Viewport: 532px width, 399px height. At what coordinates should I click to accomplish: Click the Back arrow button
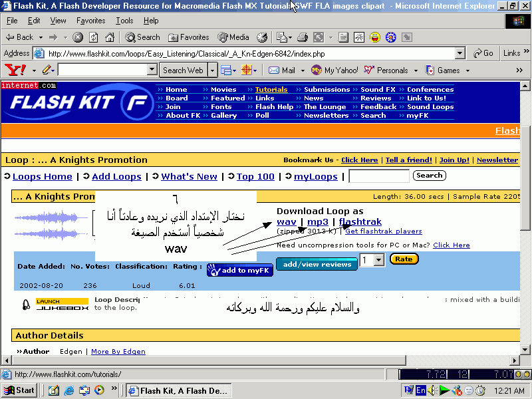click(19, 37)
